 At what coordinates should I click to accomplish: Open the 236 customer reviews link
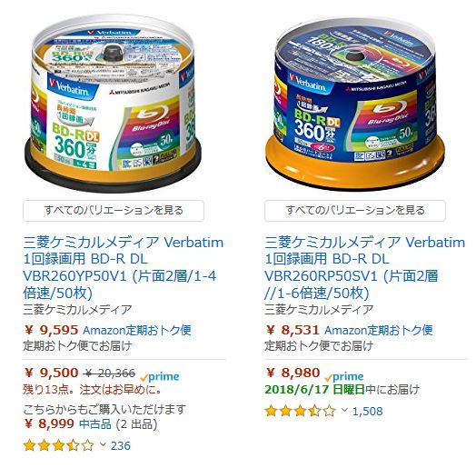(121, 445)
